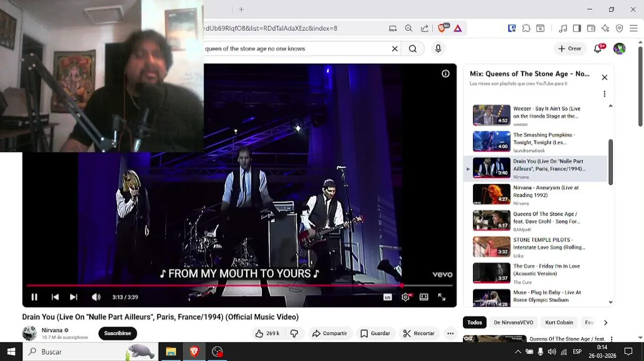Click the video info card icon
Screen dimensions: 644x361
pos(445,74)
